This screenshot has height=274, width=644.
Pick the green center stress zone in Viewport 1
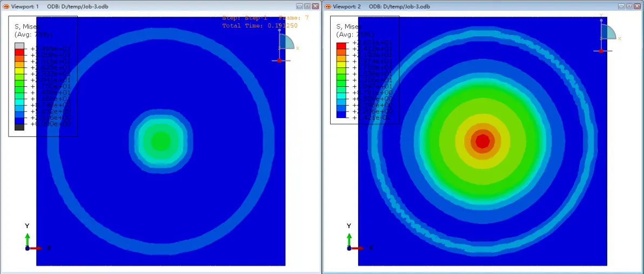point(160,141)
